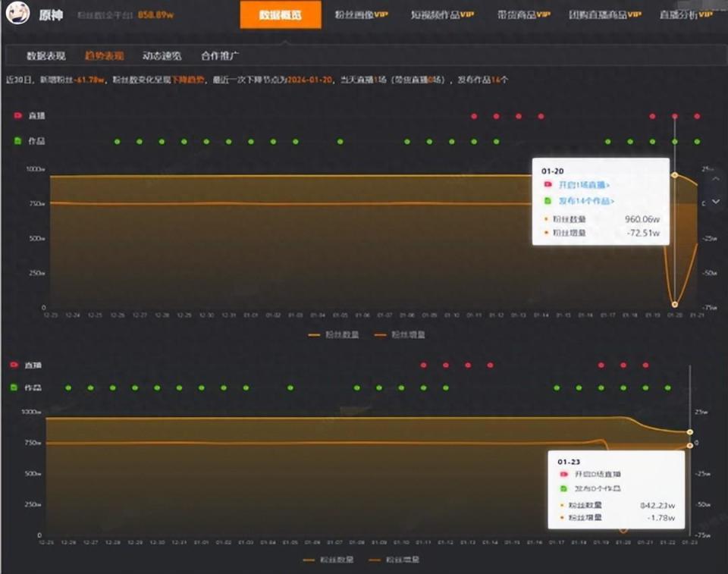The image size is (728, 574).
Task: Click the red 直播 icon in bottom chart
Action: click(x=14, y=365)
